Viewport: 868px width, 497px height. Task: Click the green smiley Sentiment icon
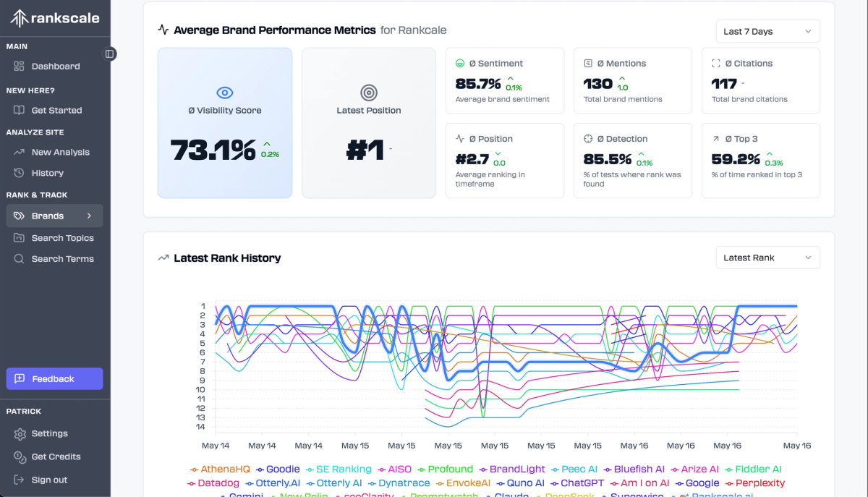click(x=460, y=64)
